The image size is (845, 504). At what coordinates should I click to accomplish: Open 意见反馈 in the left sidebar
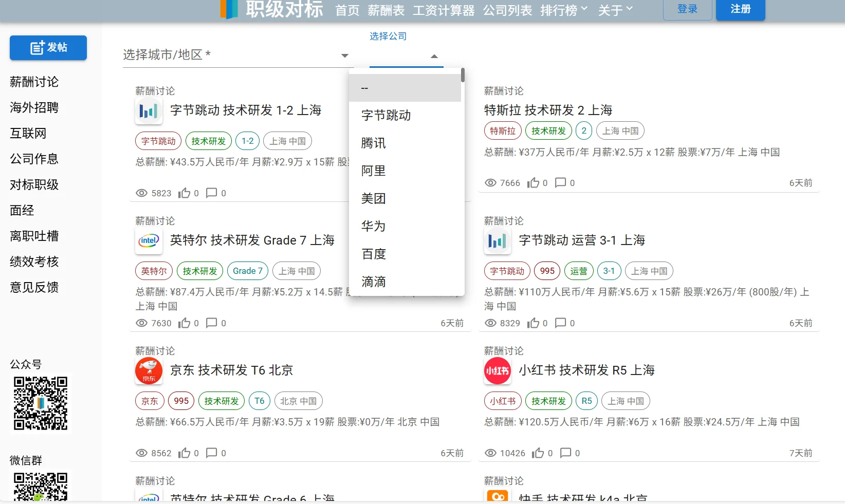34,287
